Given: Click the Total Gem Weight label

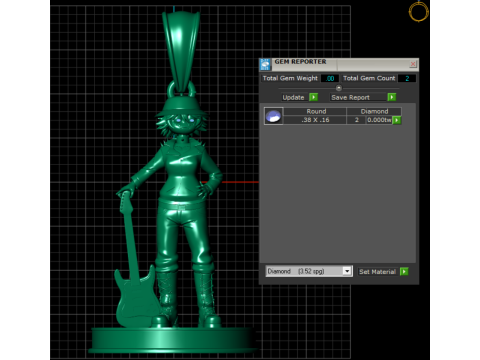Looking at the screenshot, I should click(x=290, y=78).
